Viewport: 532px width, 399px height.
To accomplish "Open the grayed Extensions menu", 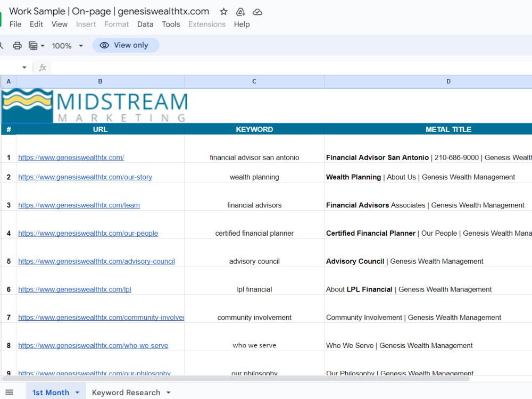I will [207, 24].
